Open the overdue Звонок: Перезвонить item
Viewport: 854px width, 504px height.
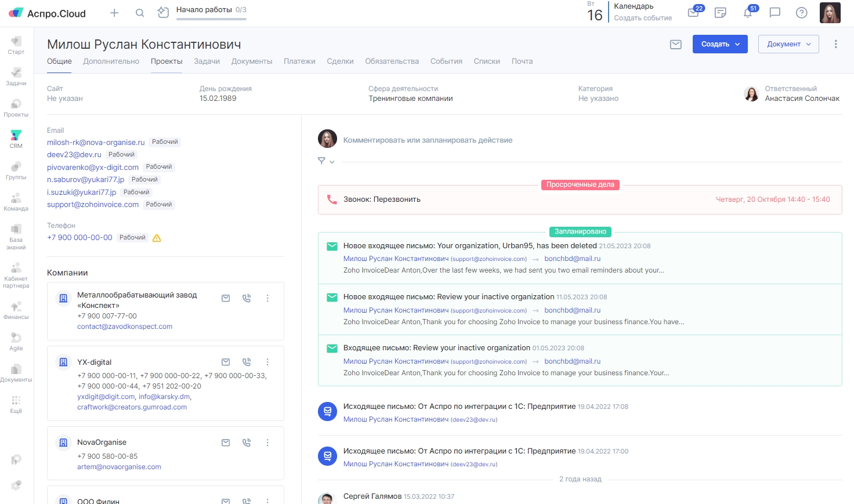tap(382, 200)
